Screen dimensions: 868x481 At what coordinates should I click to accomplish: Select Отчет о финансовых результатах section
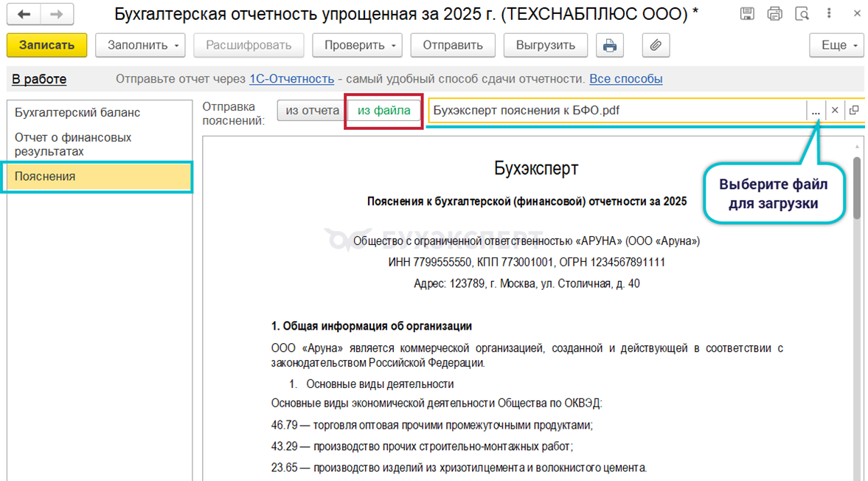point(99,144)
